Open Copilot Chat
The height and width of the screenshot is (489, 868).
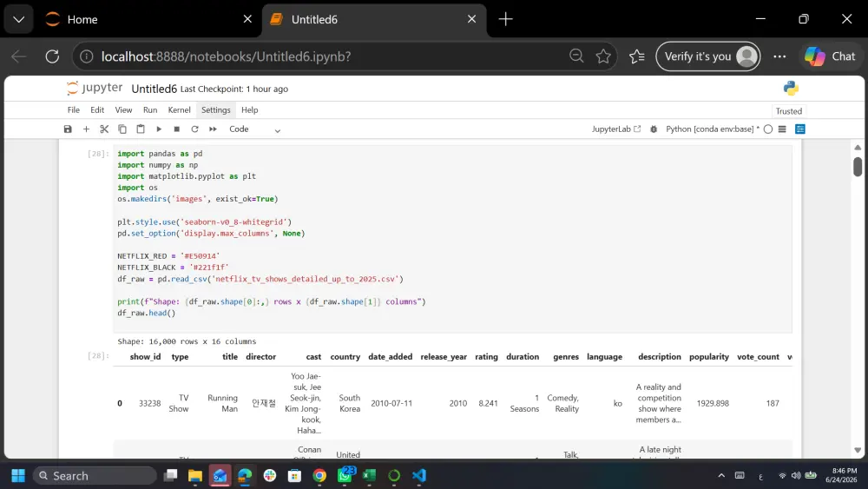coord(831,56)
